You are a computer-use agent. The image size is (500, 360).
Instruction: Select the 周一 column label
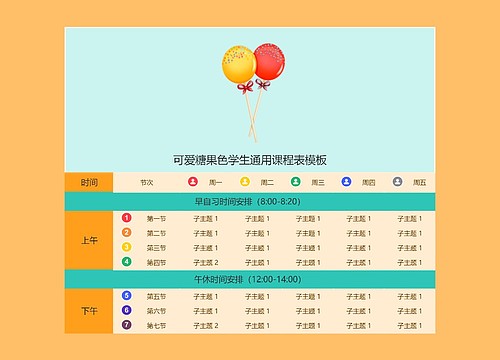tap(215, 182)
